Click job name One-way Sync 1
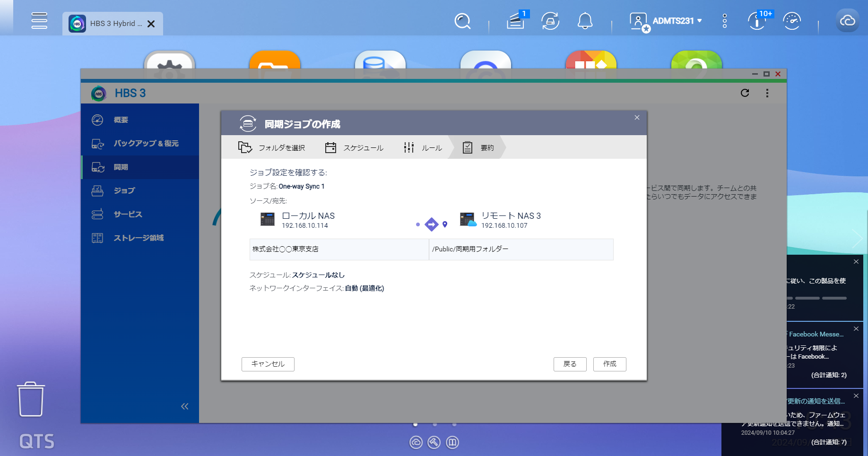Image resolution: width=868 pixels, height=456 pixels. tap(302, 186)
